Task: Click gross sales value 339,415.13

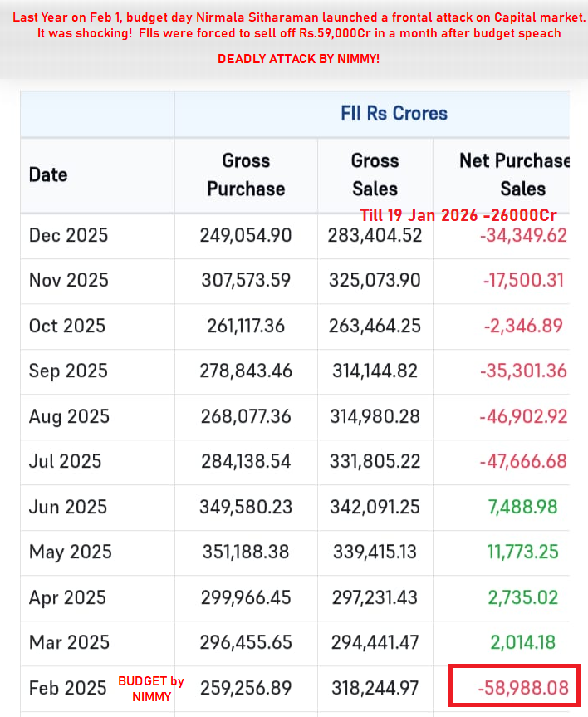Action: click(x=375, y=552)
